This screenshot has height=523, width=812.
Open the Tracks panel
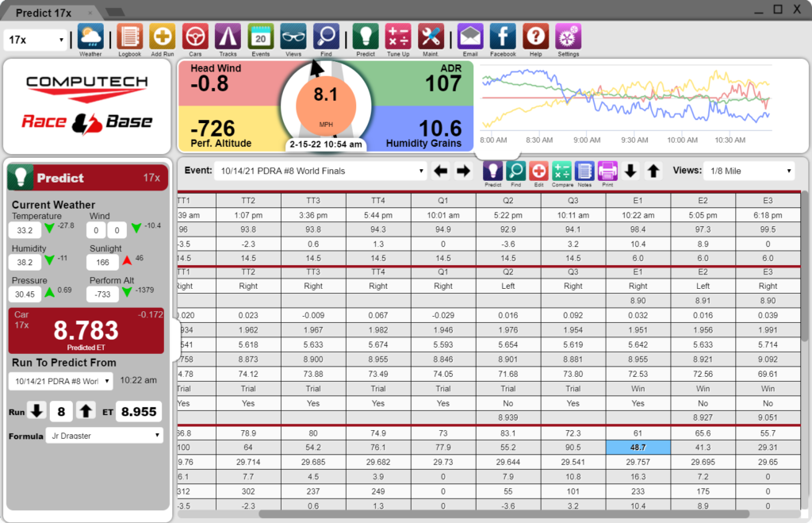click(228, 35)
